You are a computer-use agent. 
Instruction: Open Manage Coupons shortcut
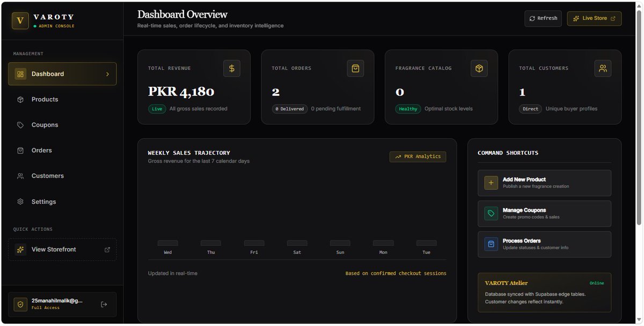(x=544, y=213)
